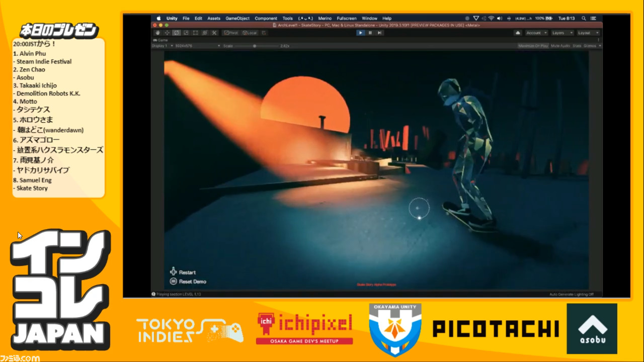The image size is (644, 362).
Task: Click the triangle status icon in menu bar
Action: (x=476, y=18)
